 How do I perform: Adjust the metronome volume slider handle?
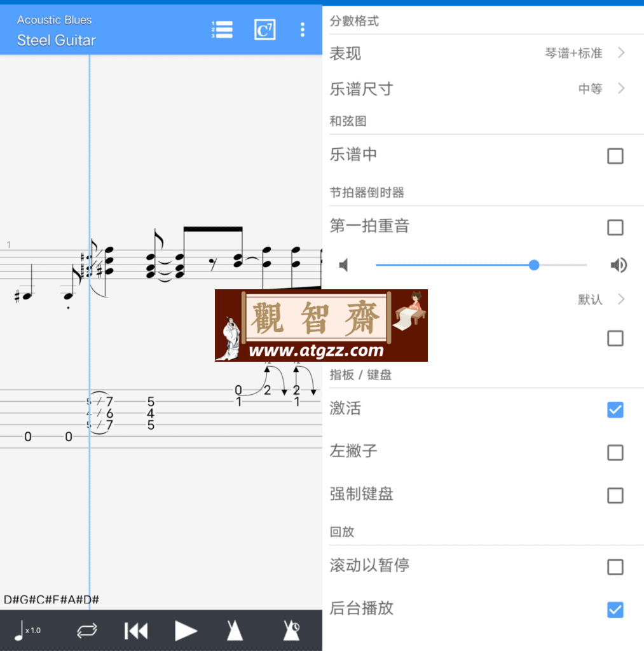[x=534, y=265]
